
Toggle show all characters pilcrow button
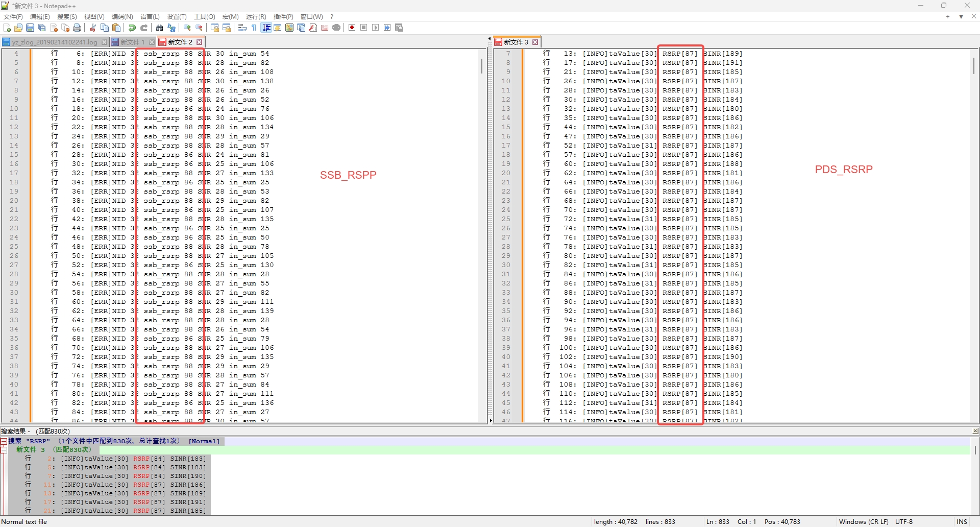(254, 28)
